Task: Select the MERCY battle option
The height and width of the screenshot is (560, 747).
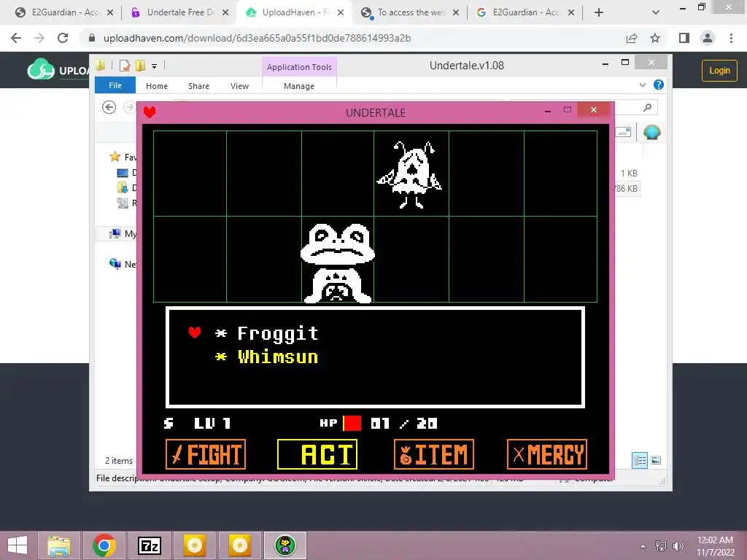Action: [547, 454]
